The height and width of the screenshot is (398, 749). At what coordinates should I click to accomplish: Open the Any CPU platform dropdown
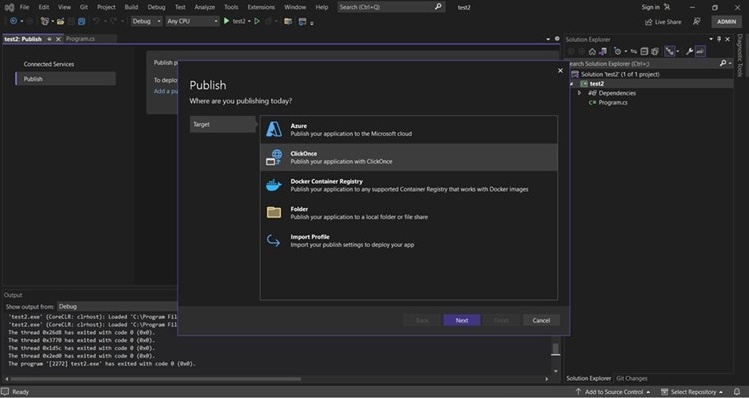pyautogui.click(x=192, y=22)
